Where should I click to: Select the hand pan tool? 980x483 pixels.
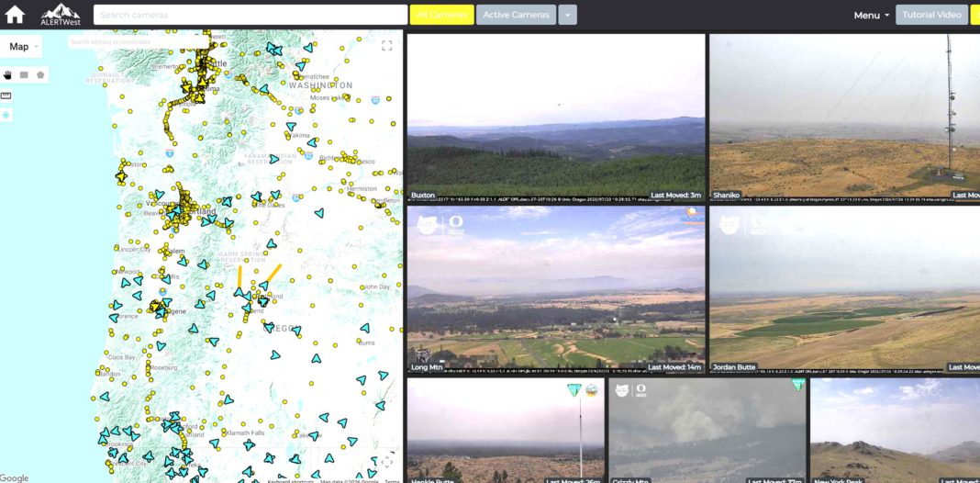pos(7,75)
